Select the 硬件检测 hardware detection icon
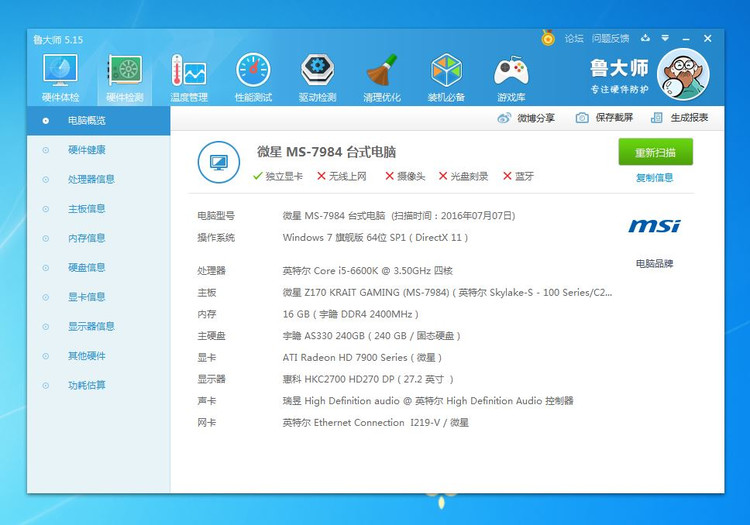Viewport: 750px width, 525px height. click(x=124, y=78)
